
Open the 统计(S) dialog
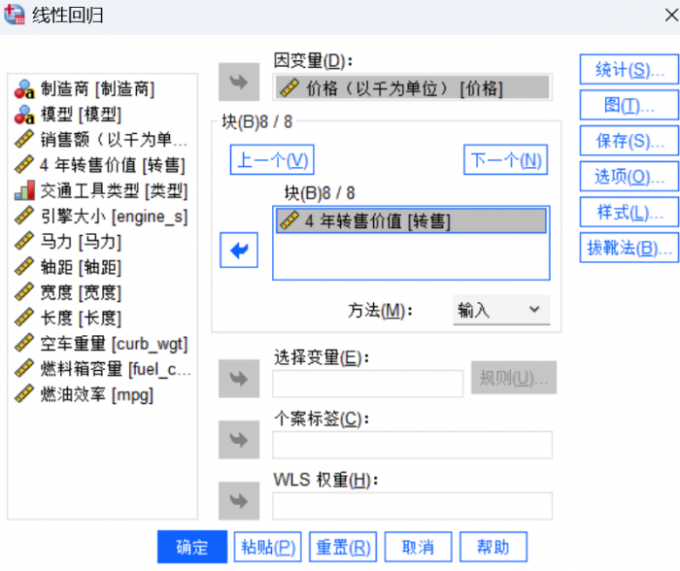pyautogui.click(x=629, y=69)
